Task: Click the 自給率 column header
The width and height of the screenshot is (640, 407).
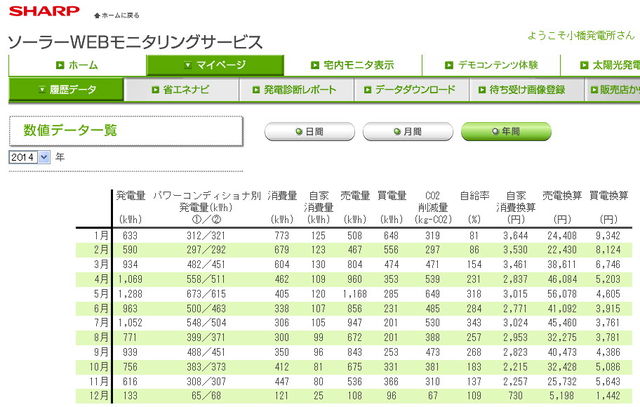Action: point(474,196)
